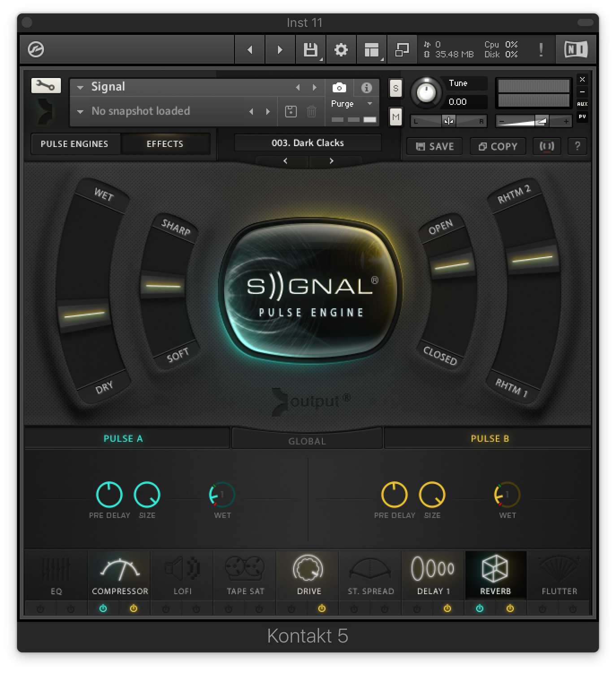Save snapshot with disk icon

click(291, 111)
